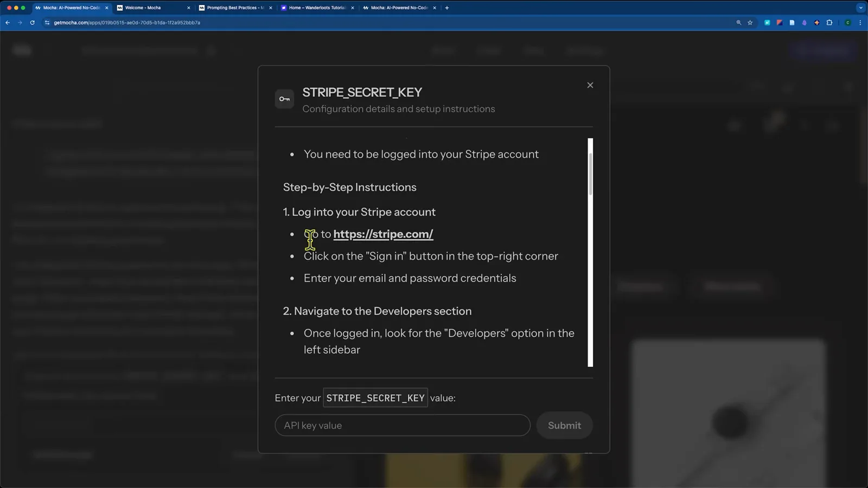This screenshot has height=488, width=868.
Task: Expand the tab search dropdown arrow
Action: tap(860, 8)
